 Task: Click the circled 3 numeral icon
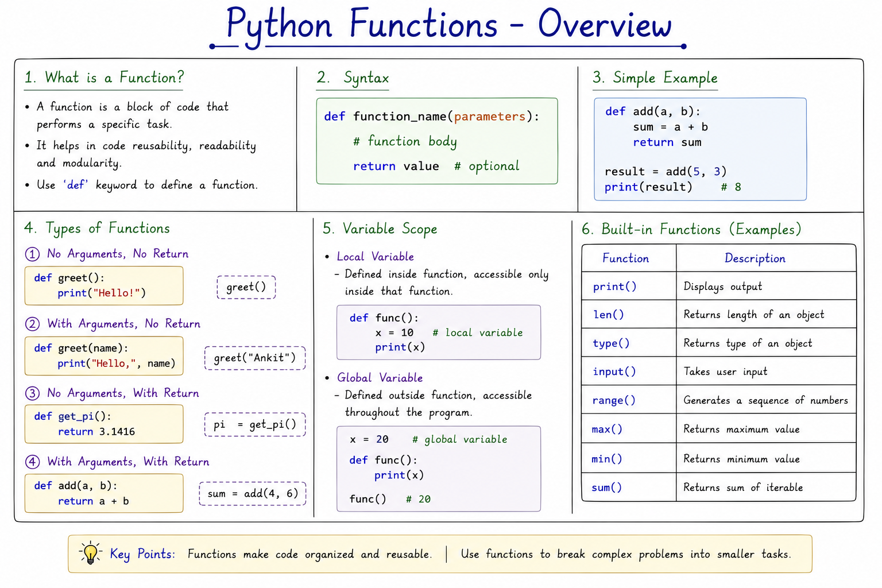pos(32,393)
